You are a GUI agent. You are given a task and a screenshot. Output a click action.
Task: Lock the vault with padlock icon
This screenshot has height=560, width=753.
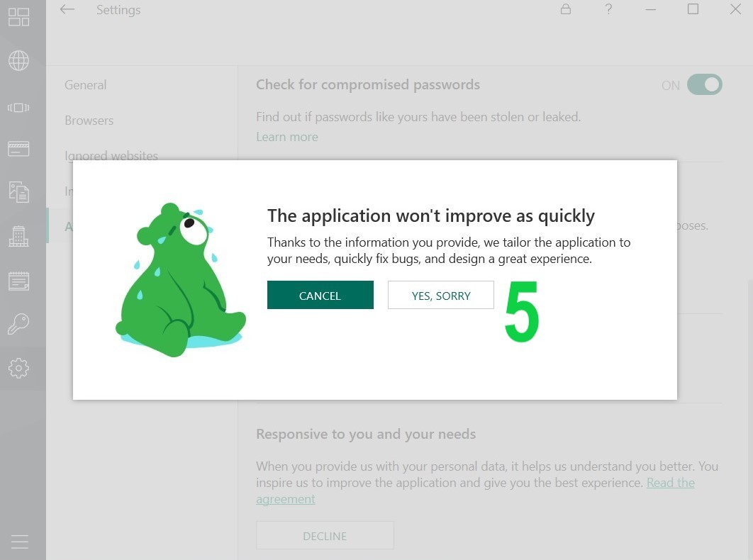point(565,9)
